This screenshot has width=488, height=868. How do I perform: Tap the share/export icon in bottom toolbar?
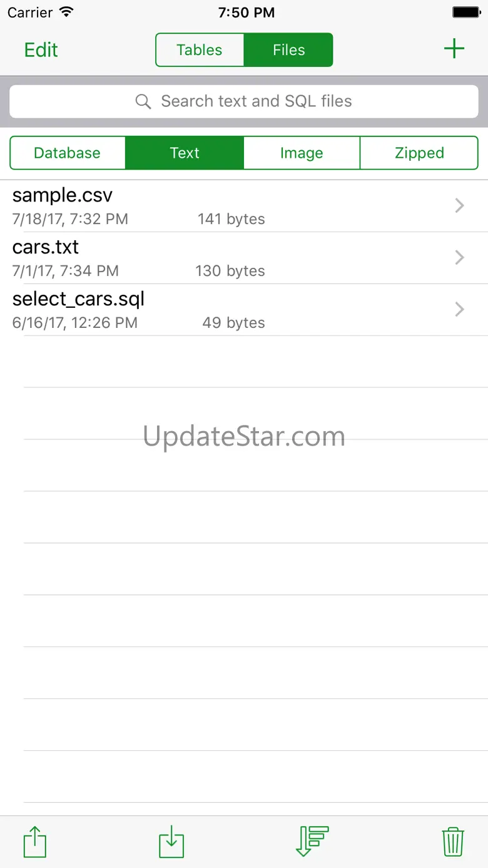click(35, 842)
